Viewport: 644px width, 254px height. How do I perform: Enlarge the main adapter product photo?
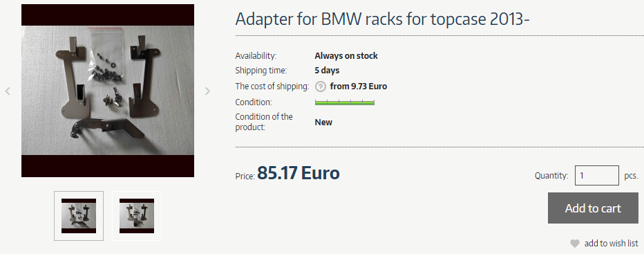pos(108,91)
